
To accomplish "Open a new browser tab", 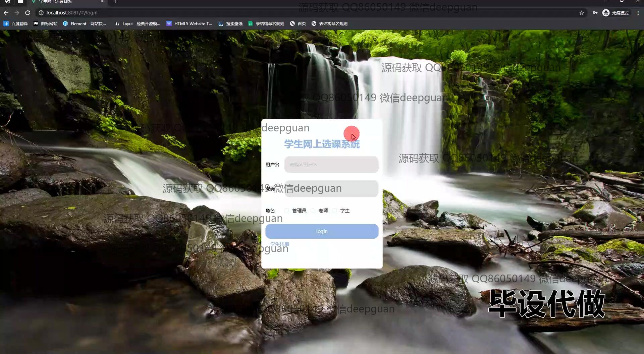I will coord(115,2).
